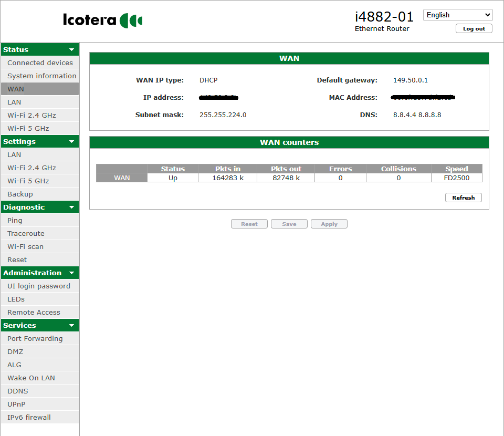Open UI login password settings
504x436 pixels.
click(x=38, y=286)
